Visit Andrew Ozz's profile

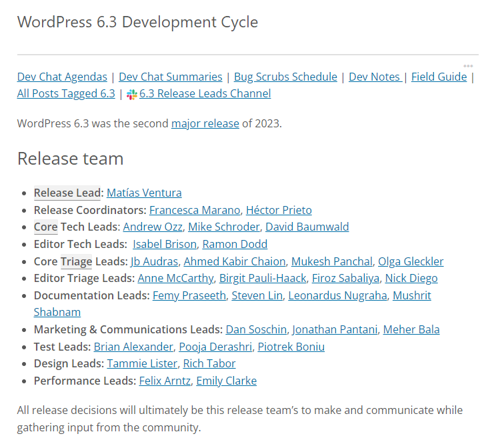[153, 227]
